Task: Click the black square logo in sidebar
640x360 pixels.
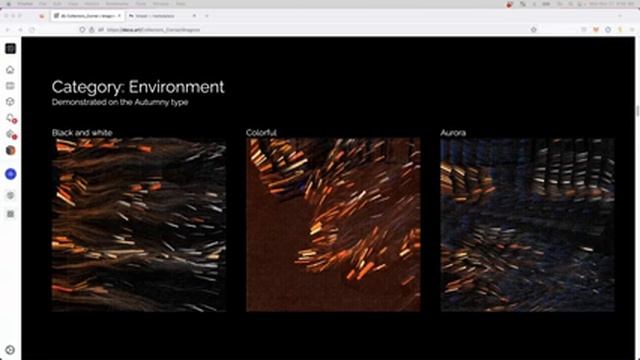Action: tap(11, 49)
